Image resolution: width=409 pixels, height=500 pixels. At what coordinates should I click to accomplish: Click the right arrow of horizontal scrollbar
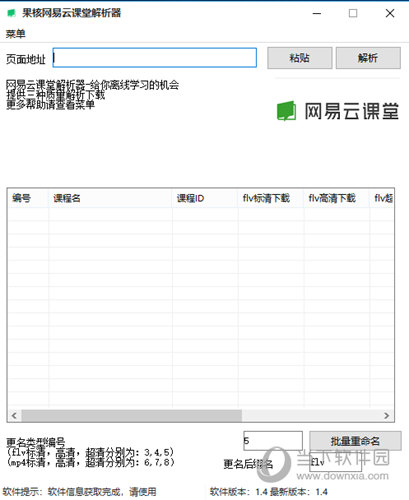click(386, 416)
